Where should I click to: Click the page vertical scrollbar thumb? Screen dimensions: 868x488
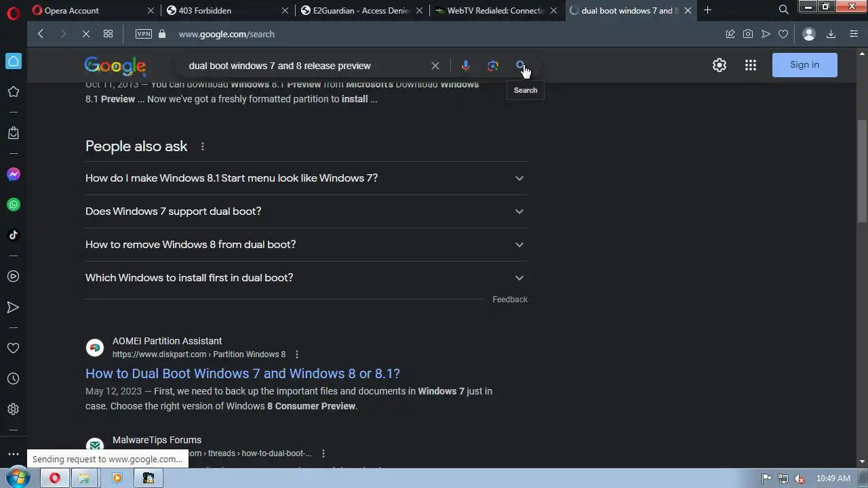(862, 171)
